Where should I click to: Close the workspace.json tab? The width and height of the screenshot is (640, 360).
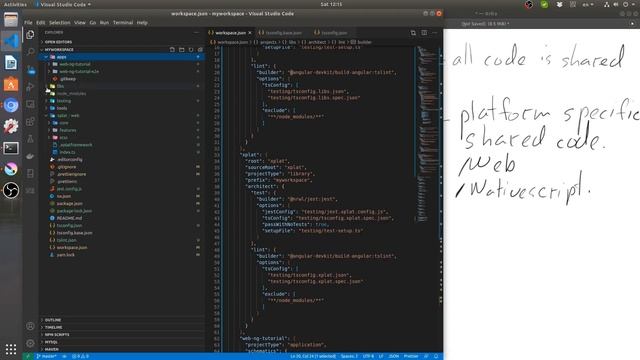(x=250, y=33)
